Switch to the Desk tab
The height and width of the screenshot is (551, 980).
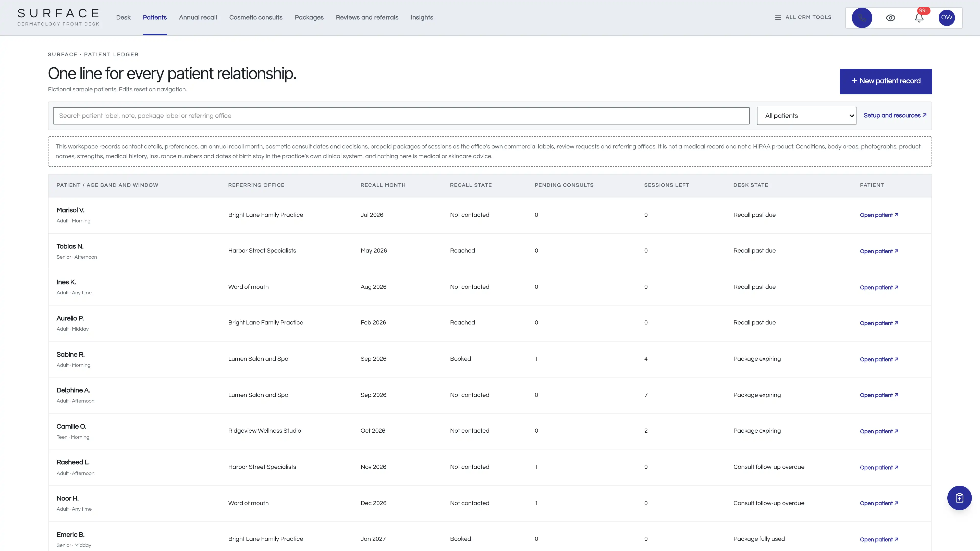coord(123,18)
